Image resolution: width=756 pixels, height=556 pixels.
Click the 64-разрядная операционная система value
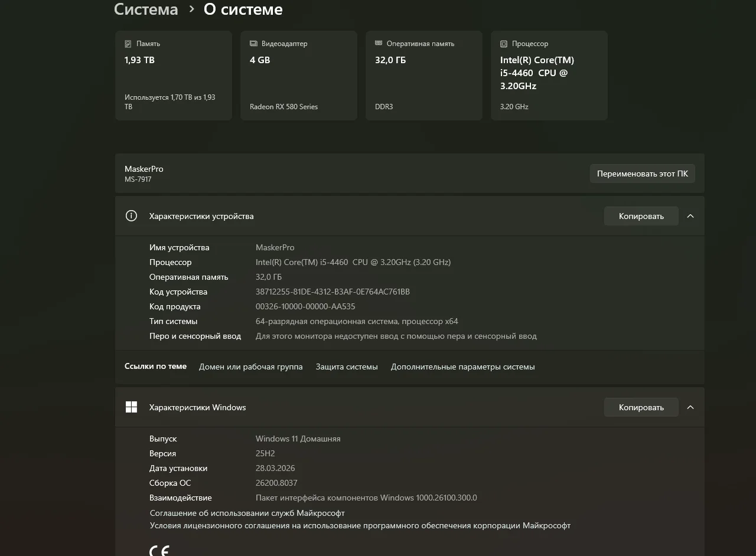357,321
